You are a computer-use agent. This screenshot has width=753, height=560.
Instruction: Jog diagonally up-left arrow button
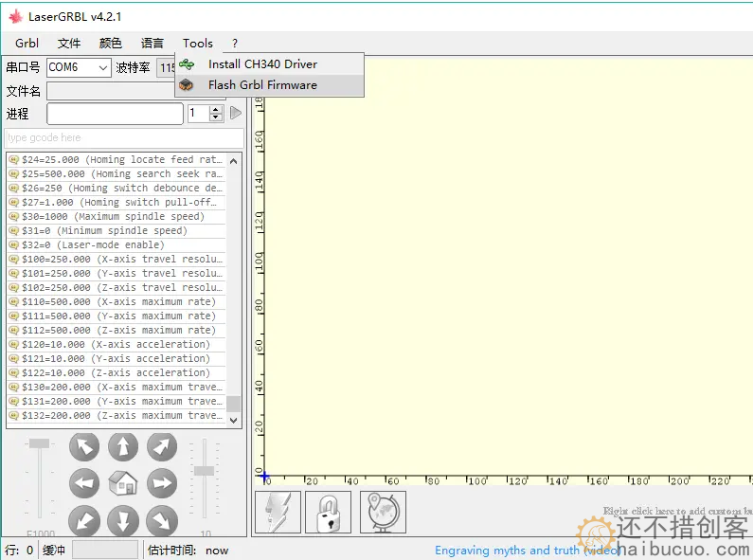pyautogui.click(x=84, y=446)
